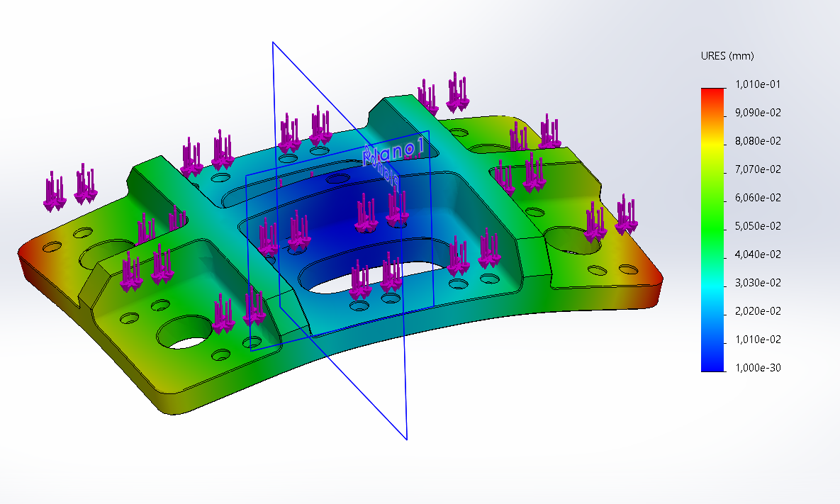
Task: Click legend value 1,010e-02
Action: coord(758,340)
